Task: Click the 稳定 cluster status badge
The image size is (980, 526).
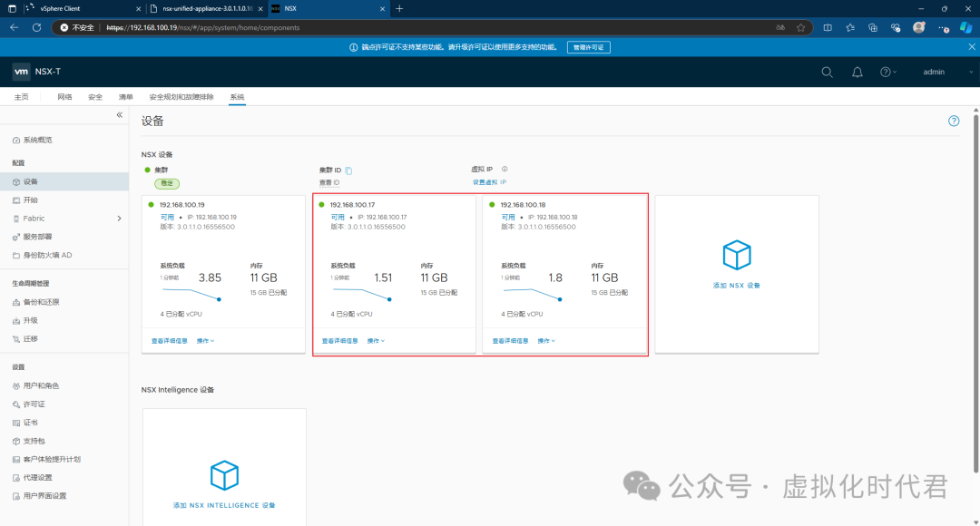Action: coord(167,184)
